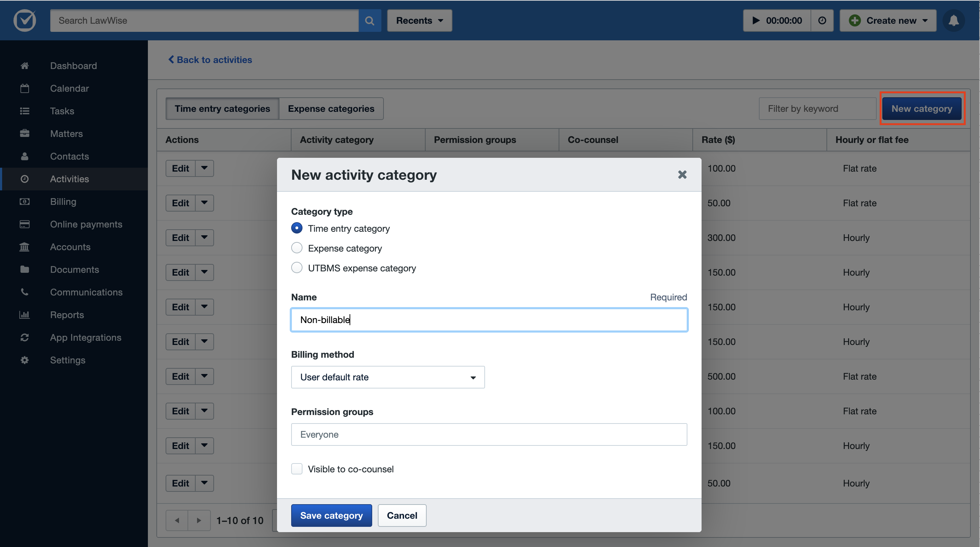
Task: Click the Reports chart icon
Action: (x=25, y=315)
